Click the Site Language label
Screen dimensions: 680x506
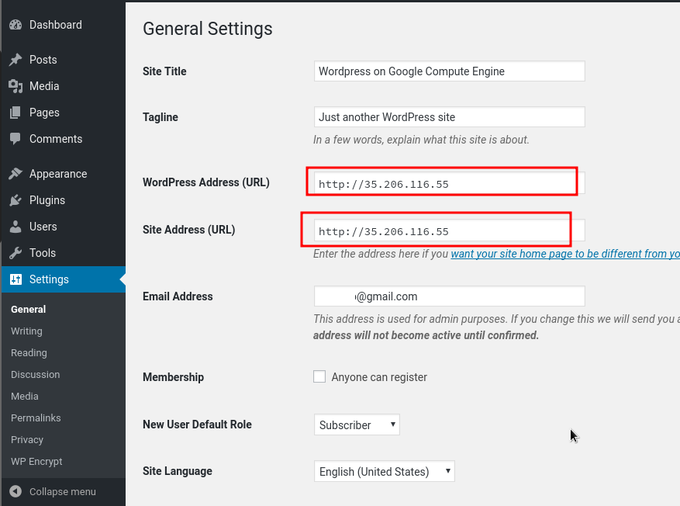[x=177, y=471]
